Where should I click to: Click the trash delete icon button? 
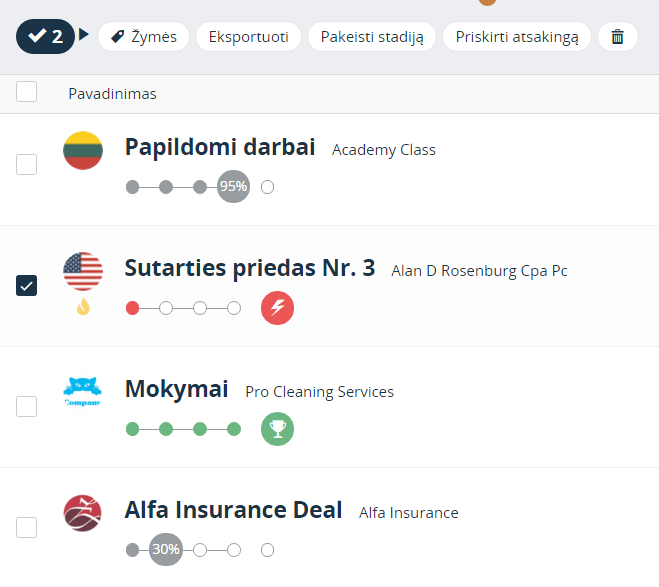tap(617, 37)
